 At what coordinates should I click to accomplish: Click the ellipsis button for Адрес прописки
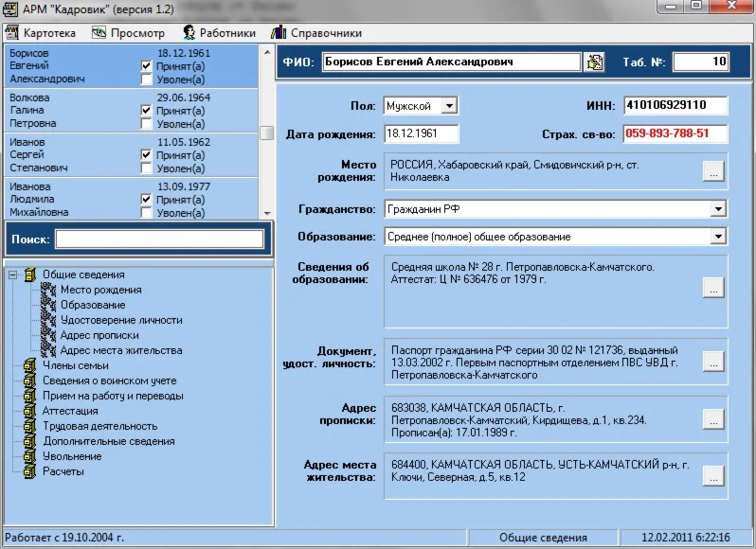[x=713, y=419]
